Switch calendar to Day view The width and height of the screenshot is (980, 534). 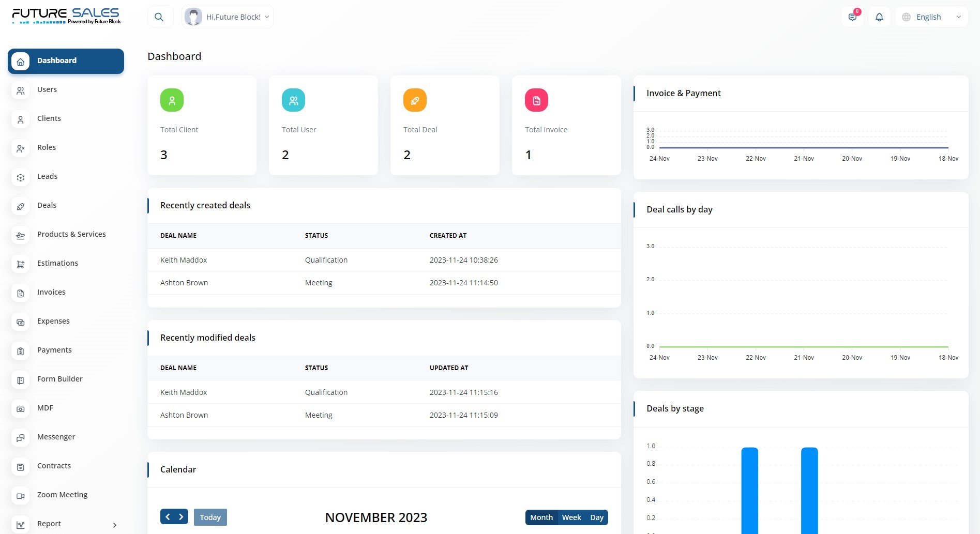coord(597,517)
